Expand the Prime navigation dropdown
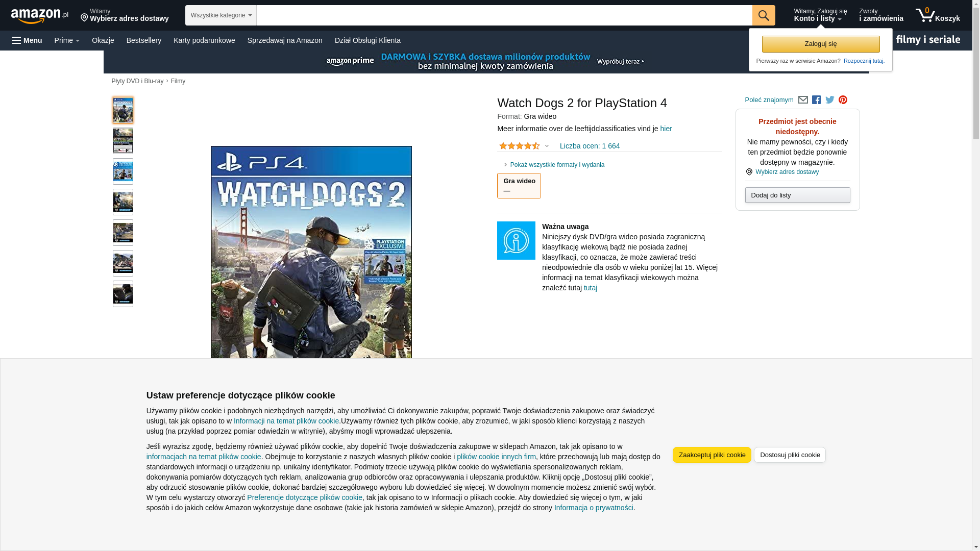This screenshot has height=551, width=980. [66, 40]
